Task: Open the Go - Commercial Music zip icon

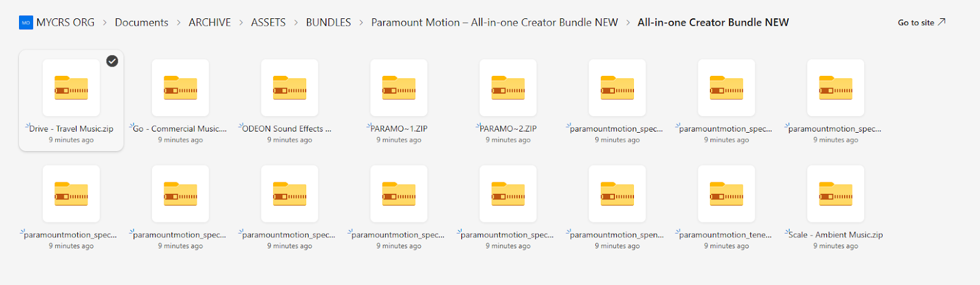Action: coord(180,88)
